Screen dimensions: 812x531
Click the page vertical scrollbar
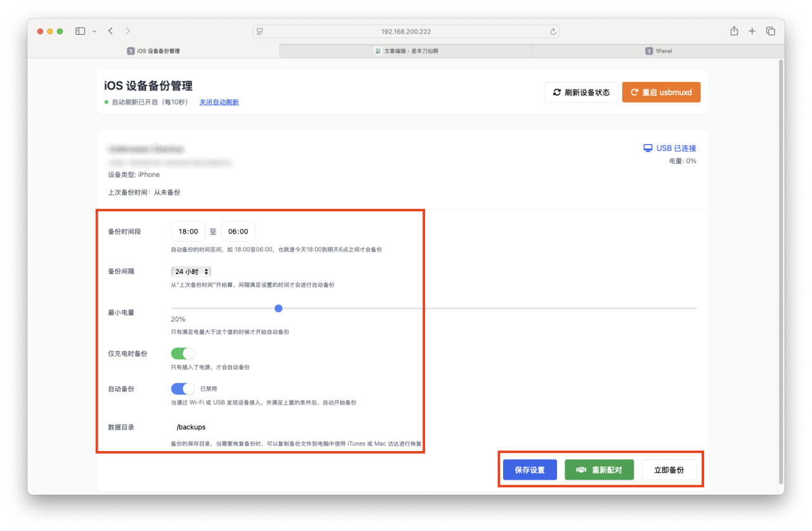point(781,272)
